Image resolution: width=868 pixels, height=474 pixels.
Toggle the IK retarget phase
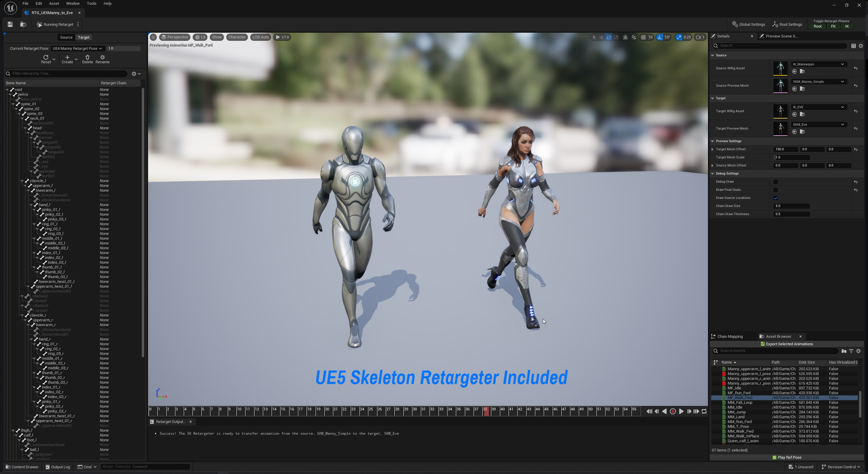tap(847, 26)
